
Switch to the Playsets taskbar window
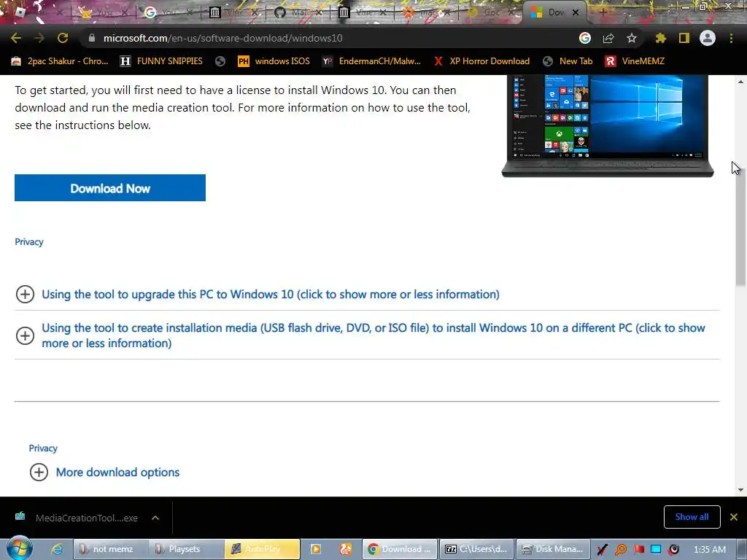click(x=186, y=549)
